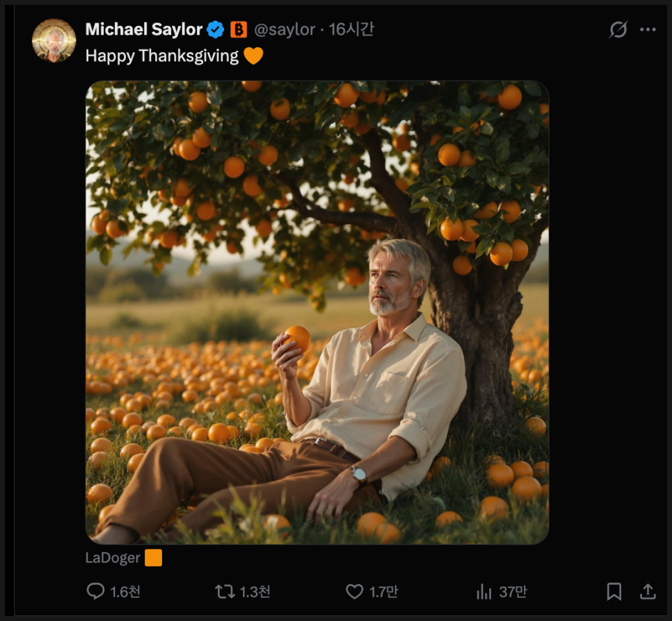Bookmark this Happy Thanksgiving post
This screenshot has height=621, width=672.
(614, 592)
